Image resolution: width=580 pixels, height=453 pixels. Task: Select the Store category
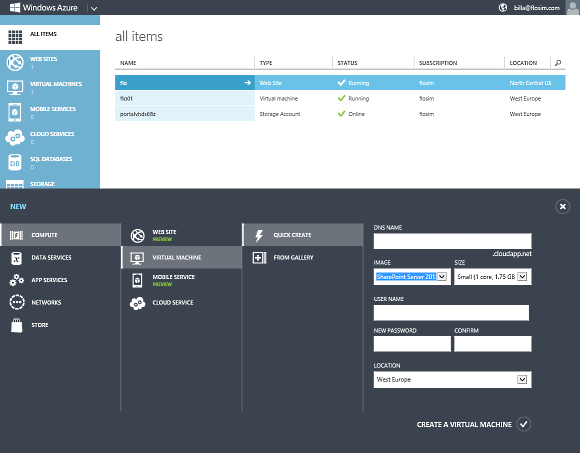(x=61, y=325)
